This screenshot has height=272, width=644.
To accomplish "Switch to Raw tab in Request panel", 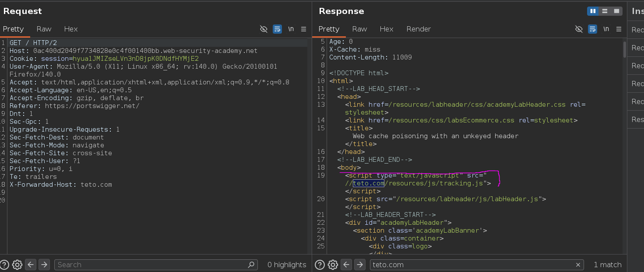I will point(44,29).
